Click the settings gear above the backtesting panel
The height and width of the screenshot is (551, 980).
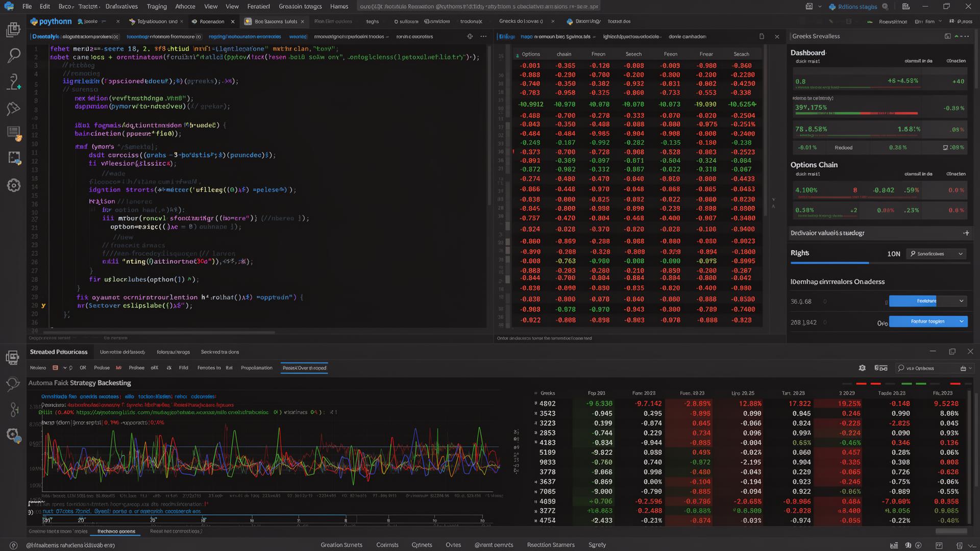[862, 368]
